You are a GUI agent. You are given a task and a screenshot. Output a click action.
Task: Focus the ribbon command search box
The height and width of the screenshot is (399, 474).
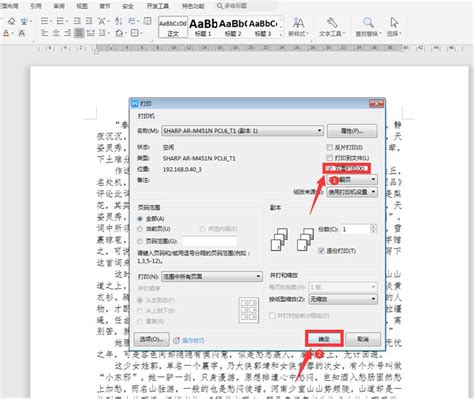(246, 6)
